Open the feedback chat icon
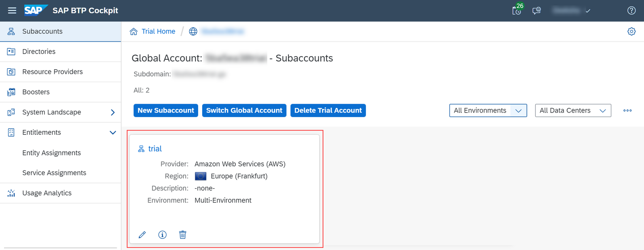 point(537,10)
